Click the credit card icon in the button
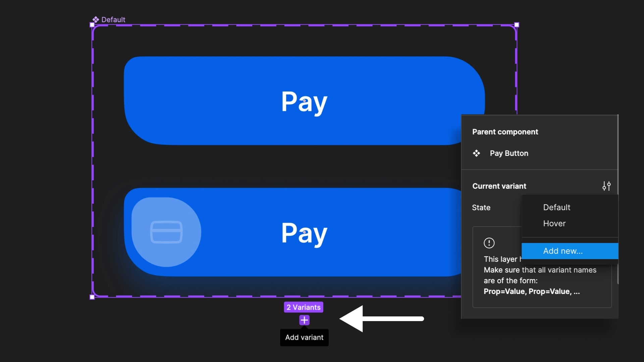 [x=166, y=232]
